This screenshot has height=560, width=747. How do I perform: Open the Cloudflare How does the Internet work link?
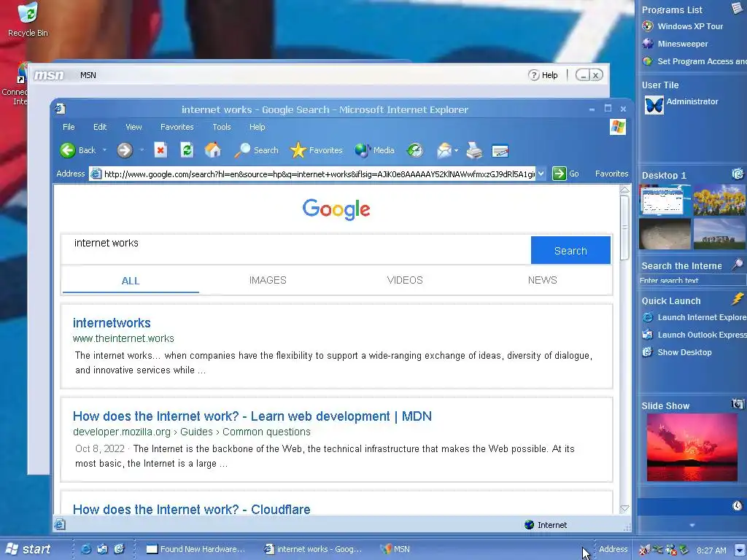192,509
